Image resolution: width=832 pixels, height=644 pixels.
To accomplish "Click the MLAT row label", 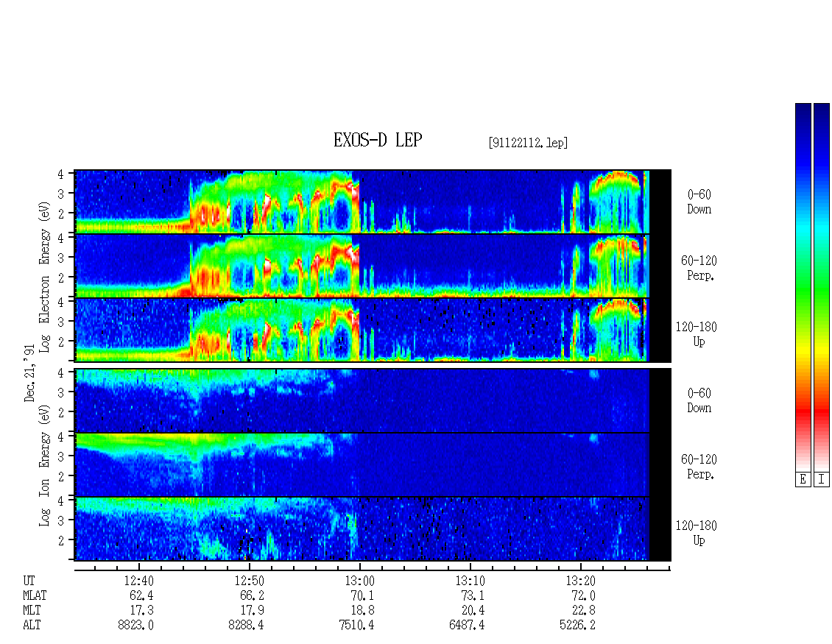I will [35, 595].
